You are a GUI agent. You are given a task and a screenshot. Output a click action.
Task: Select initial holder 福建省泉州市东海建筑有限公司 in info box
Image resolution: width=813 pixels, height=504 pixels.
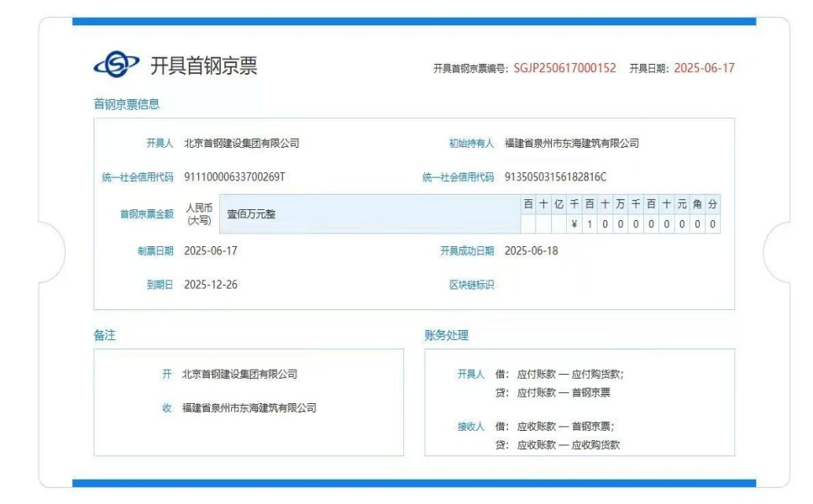pyautogui.click(x=571, y=143)
